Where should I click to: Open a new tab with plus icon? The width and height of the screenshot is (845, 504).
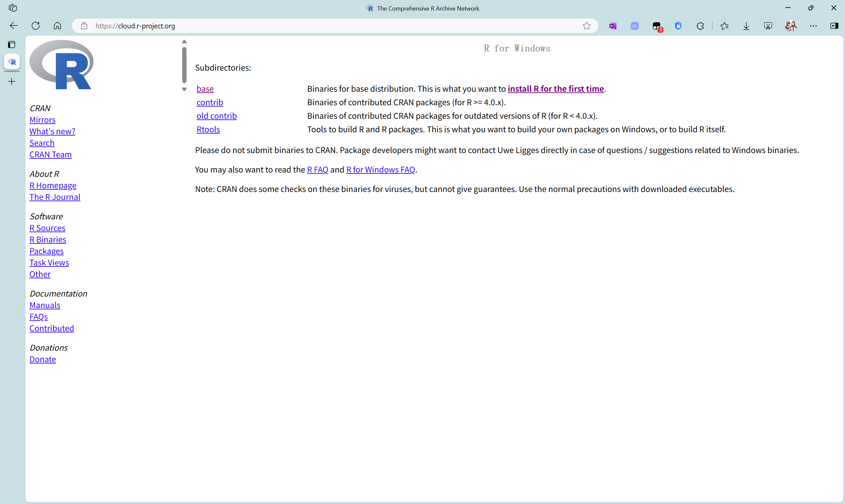12,81
